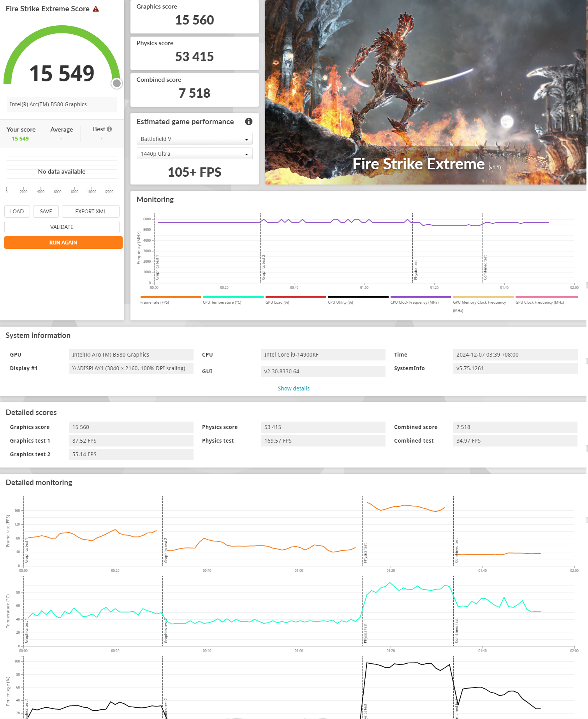
Task: Click Physics test value 169.57 FPS
Action: point(323,441)
